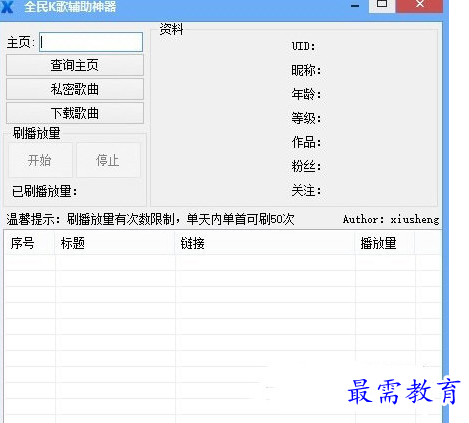Viewport: 469px width, 423px height.
Task: Open 私密歌曲 button
Action: (x=75, y=89)
